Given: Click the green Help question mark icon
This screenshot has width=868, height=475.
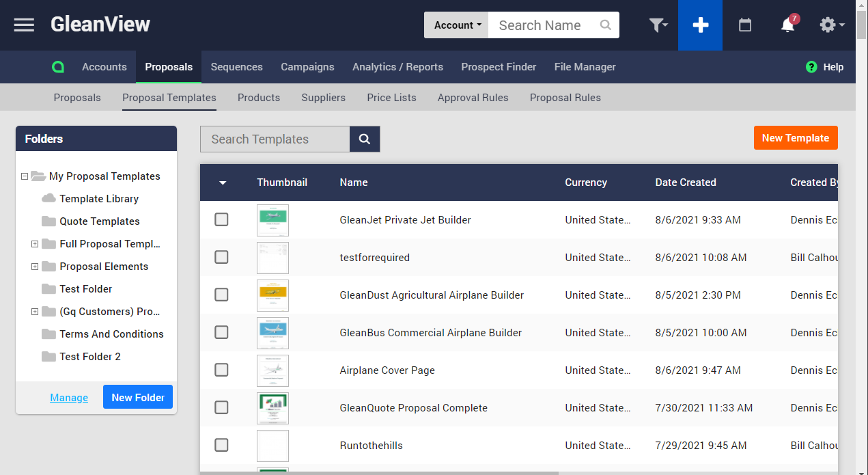Looking at the screenshot, I should click(x=811, y=67).
